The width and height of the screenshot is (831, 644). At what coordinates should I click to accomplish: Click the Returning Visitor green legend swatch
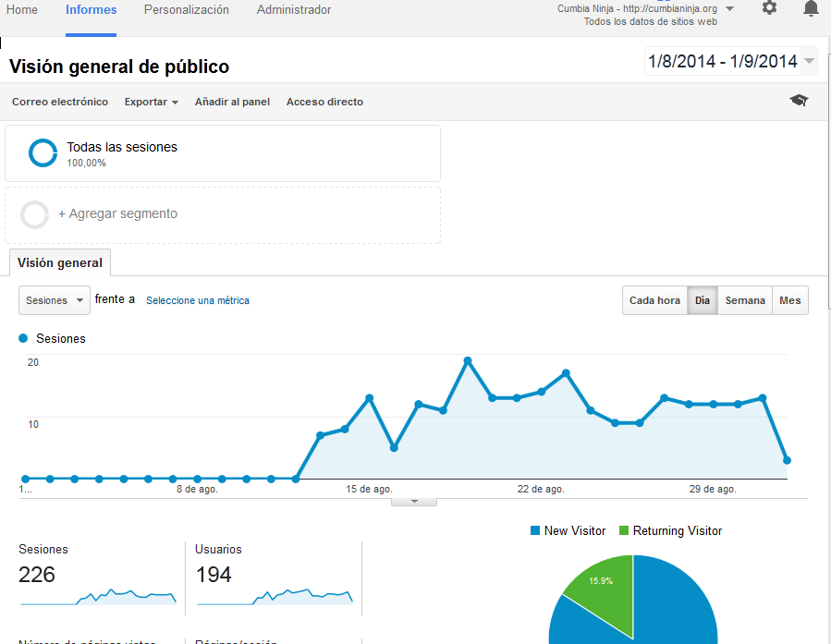point(624,530)
